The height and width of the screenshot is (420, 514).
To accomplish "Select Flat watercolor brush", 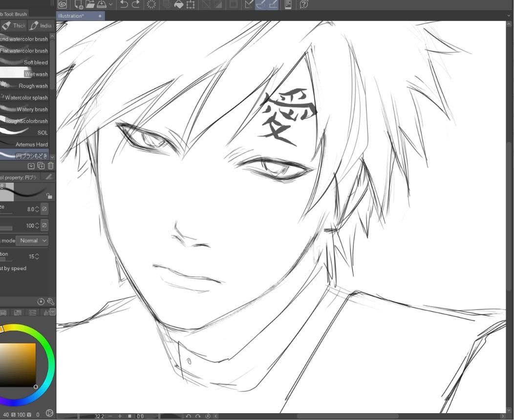I will click(24, 50).
